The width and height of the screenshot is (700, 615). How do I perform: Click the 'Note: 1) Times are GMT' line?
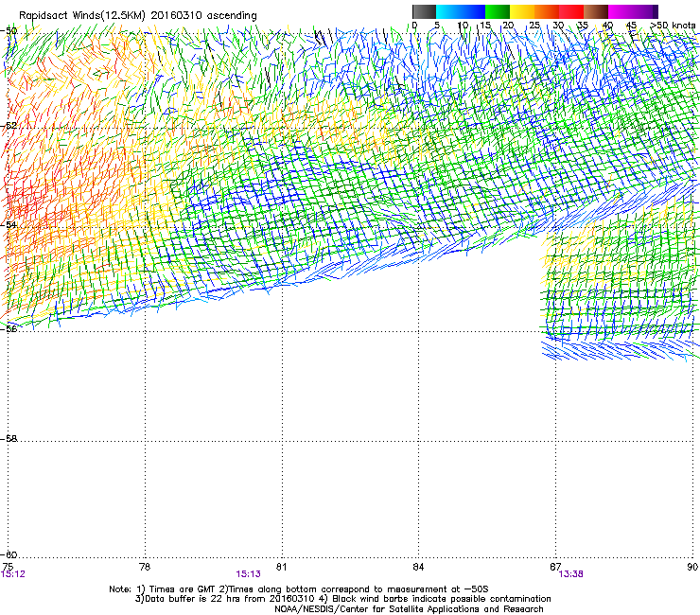point(299,589)
